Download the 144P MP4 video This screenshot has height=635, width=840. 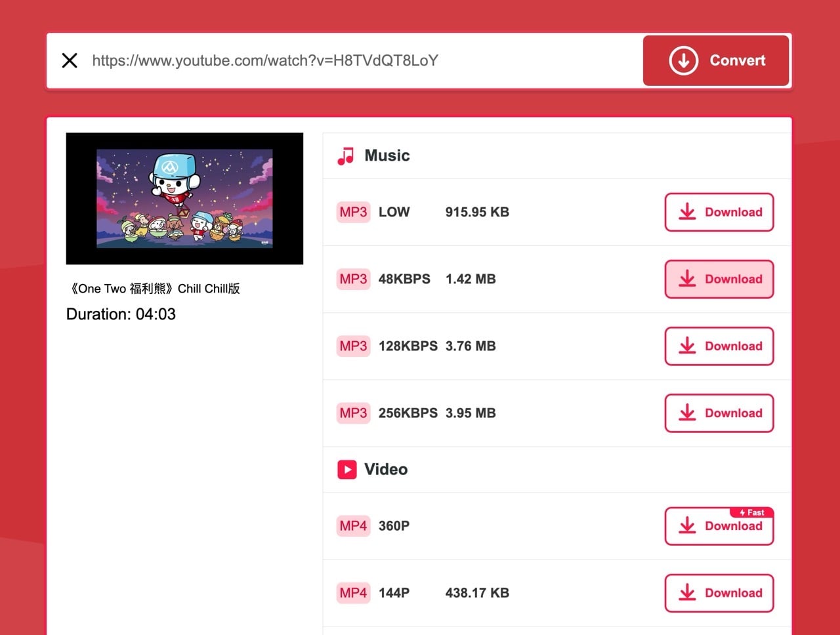719,593
